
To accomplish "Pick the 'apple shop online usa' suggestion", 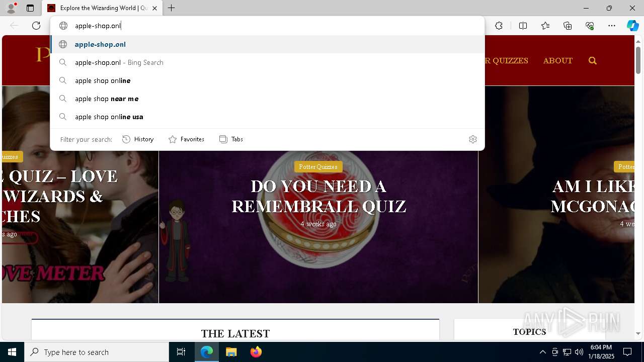I will point(267,117).
